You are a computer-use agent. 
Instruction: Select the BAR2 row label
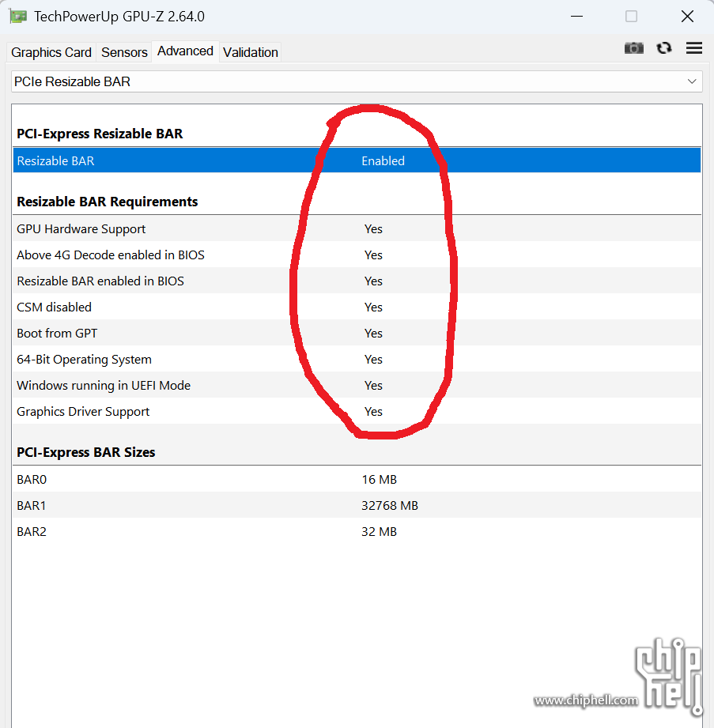point(32,532)
